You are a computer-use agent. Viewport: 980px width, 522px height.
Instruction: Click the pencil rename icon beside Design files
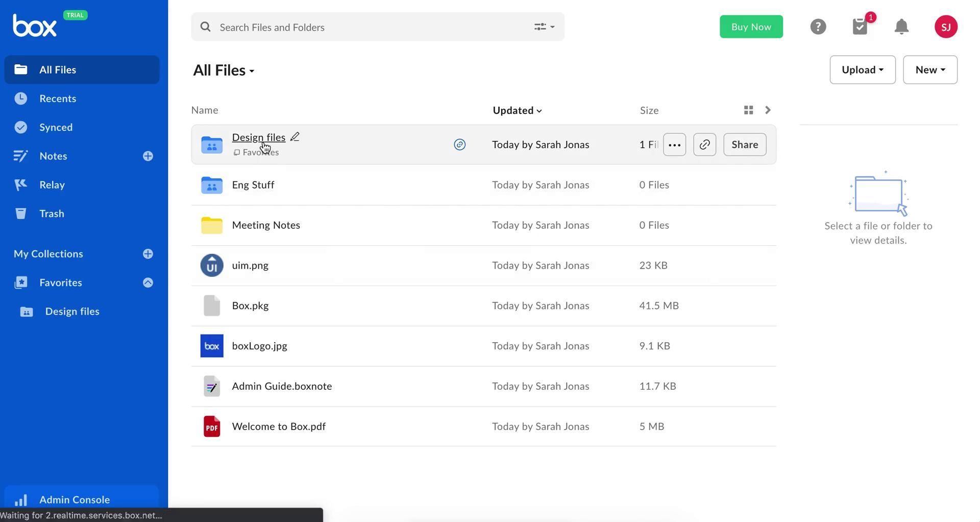click(295, 137)
